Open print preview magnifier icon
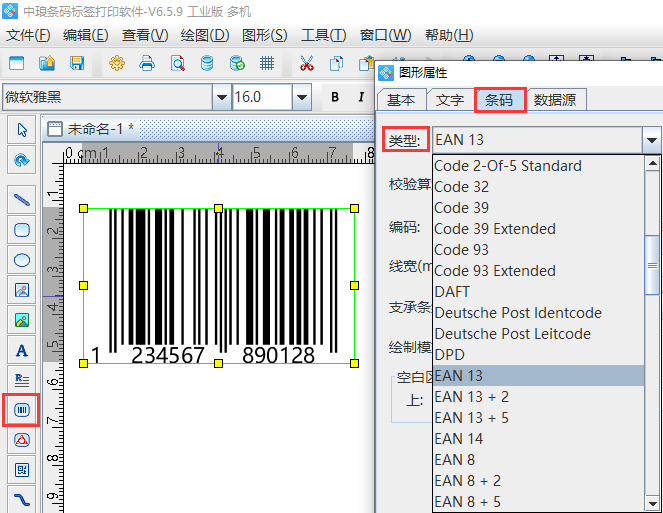 pyautogui.click(x=177, y=64)
